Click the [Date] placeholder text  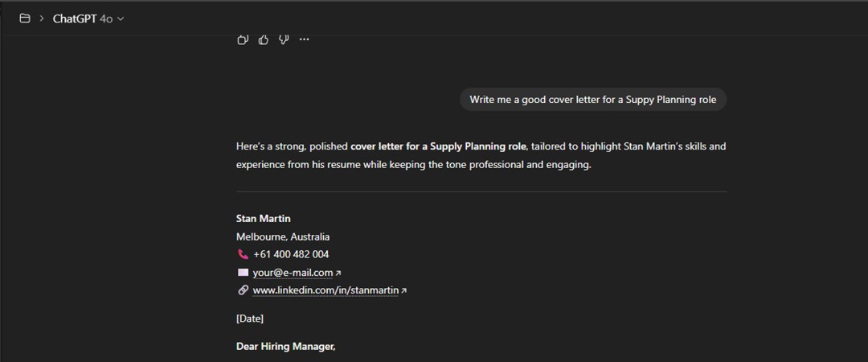tap(250, 319)
